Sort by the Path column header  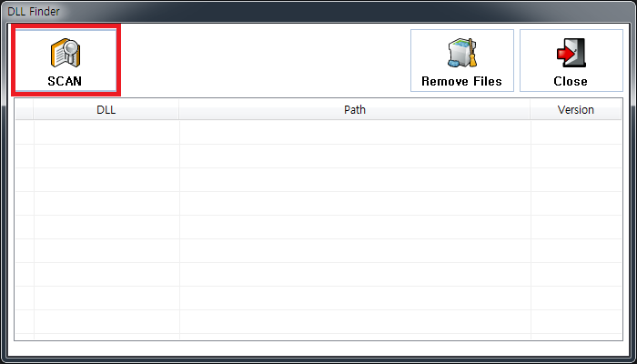(355, 110)
